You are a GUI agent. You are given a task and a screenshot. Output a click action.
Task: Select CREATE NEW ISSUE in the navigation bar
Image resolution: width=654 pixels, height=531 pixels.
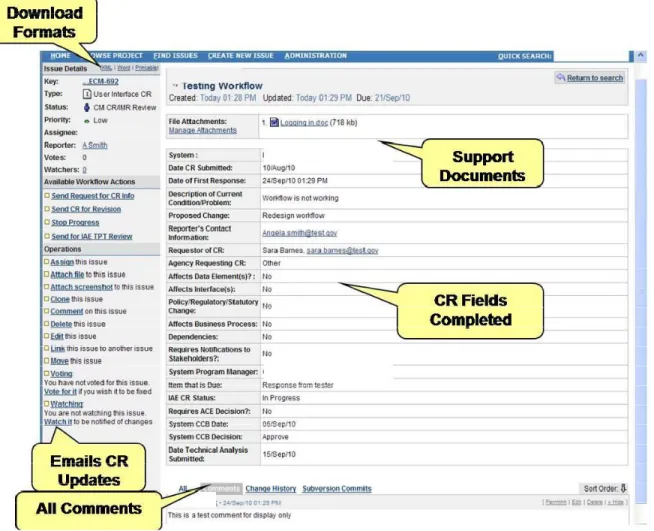coord(241,56)
